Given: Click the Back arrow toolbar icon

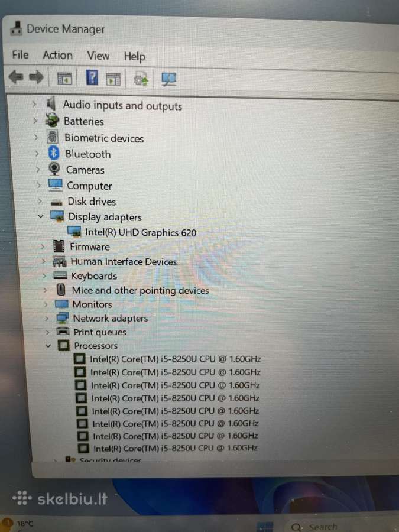Looking at the screenshot, I should pyautogui.click(x=15, y=77).
